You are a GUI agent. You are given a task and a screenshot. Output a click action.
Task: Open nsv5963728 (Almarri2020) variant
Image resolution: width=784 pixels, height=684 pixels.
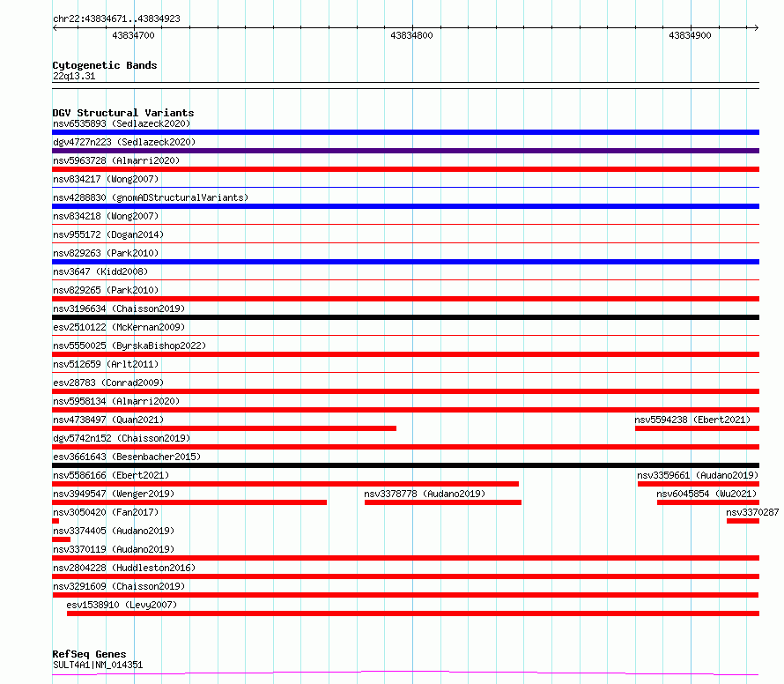[116, 160]
